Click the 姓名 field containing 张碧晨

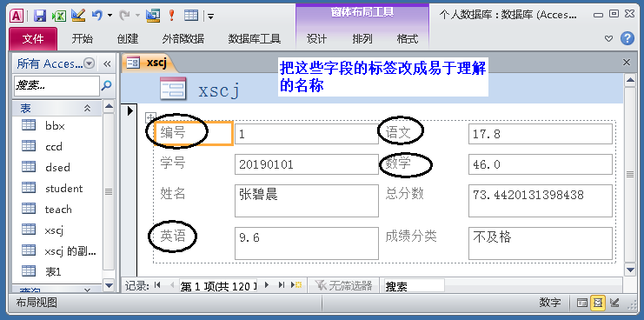click(x=307, y=201)
